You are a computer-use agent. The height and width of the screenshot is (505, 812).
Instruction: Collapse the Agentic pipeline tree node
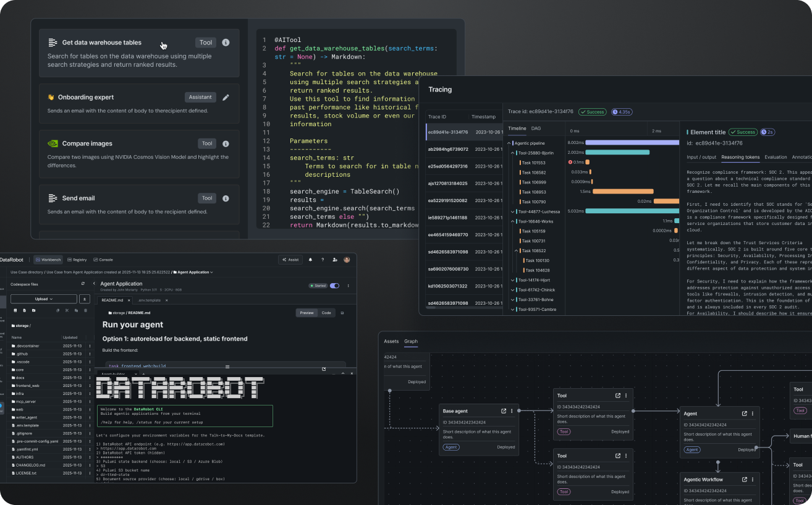[509, 143]
